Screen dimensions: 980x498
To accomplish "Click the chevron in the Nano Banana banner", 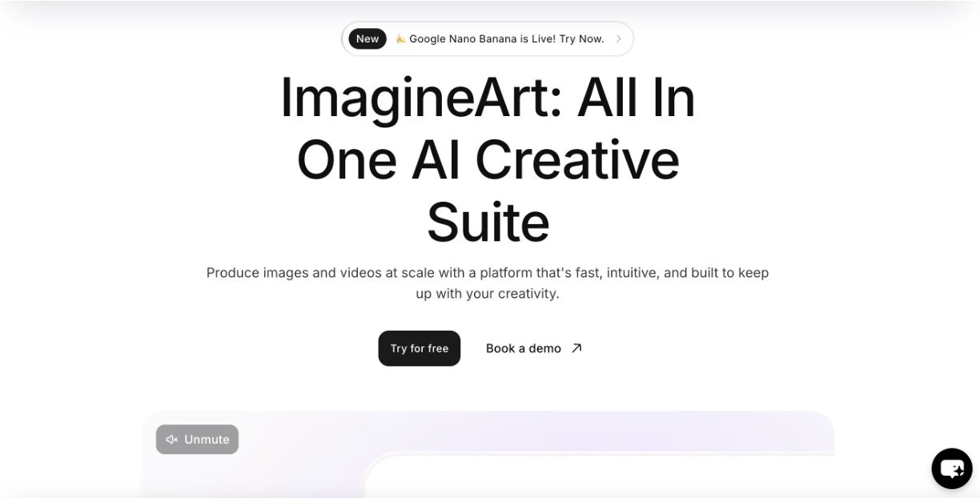I will tap(618, 38).
